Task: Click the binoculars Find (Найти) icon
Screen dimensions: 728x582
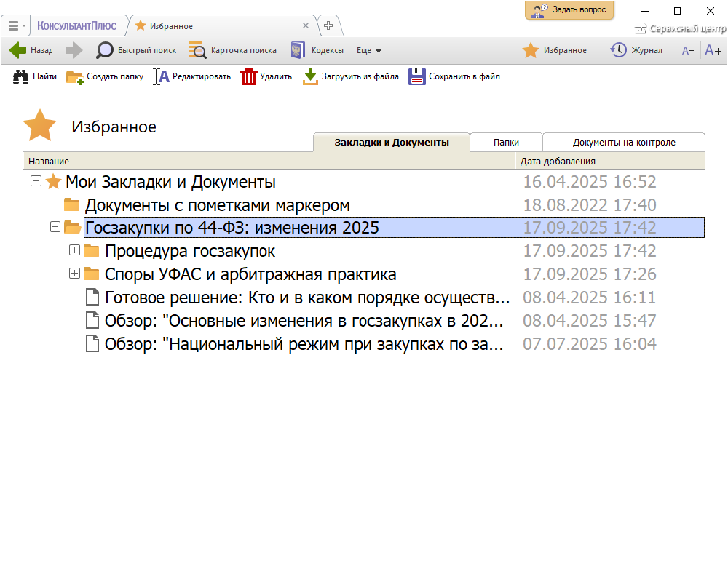Action: [x=20, y=76]
